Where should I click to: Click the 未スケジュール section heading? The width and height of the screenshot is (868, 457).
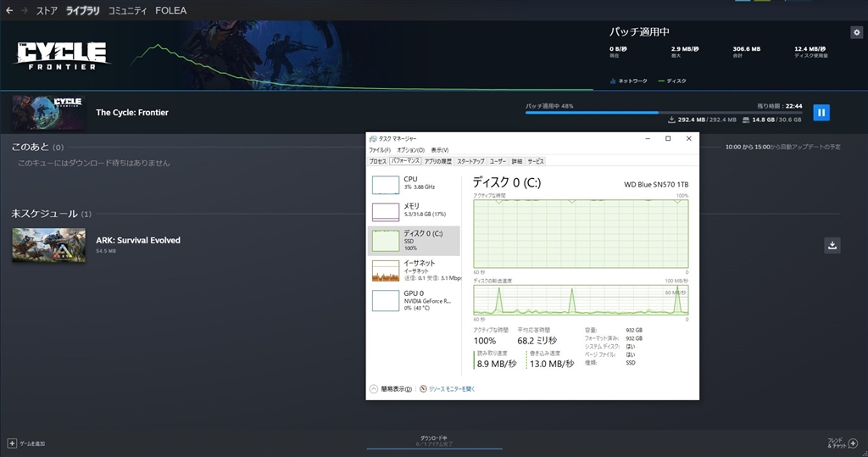point(44,214)
